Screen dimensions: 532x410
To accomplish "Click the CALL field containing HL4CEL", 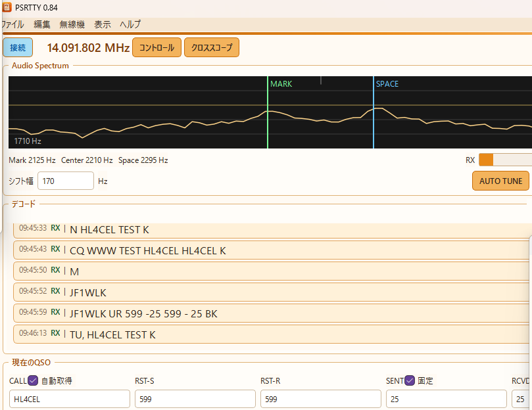I will pyautogui.click(x=70, y=399).
